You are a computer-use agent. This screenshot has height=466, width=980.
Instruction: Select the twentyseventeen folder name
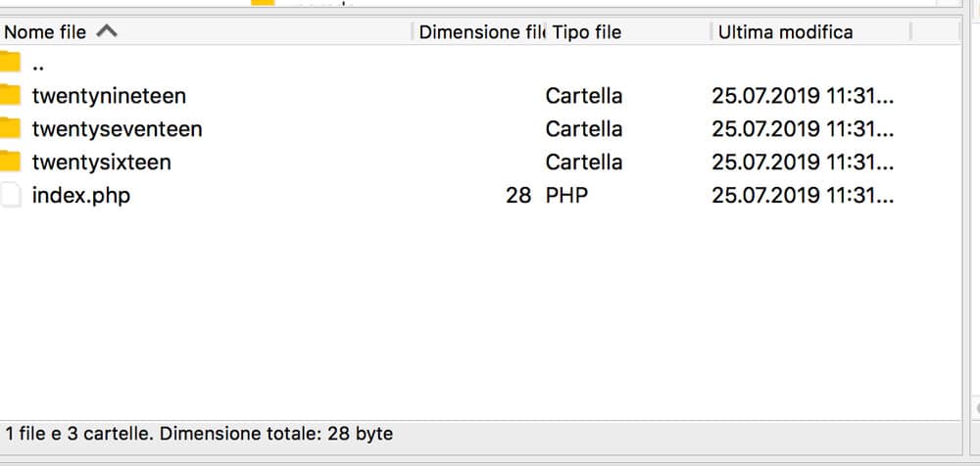(117, 128)
